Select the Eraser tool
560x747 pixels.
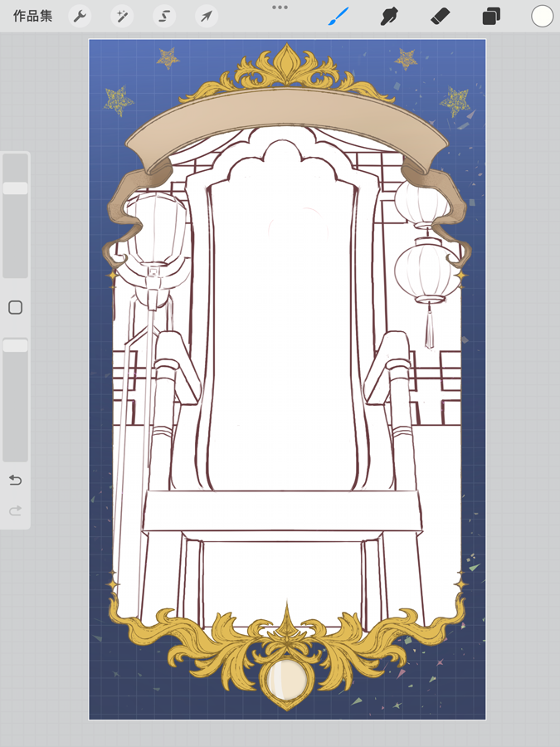click(440, 17)
